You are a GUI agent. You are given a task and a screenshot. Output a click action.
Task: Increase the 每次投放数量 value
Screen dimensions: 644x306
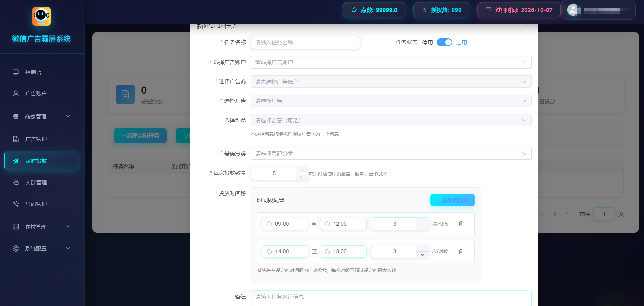point(302,170)
